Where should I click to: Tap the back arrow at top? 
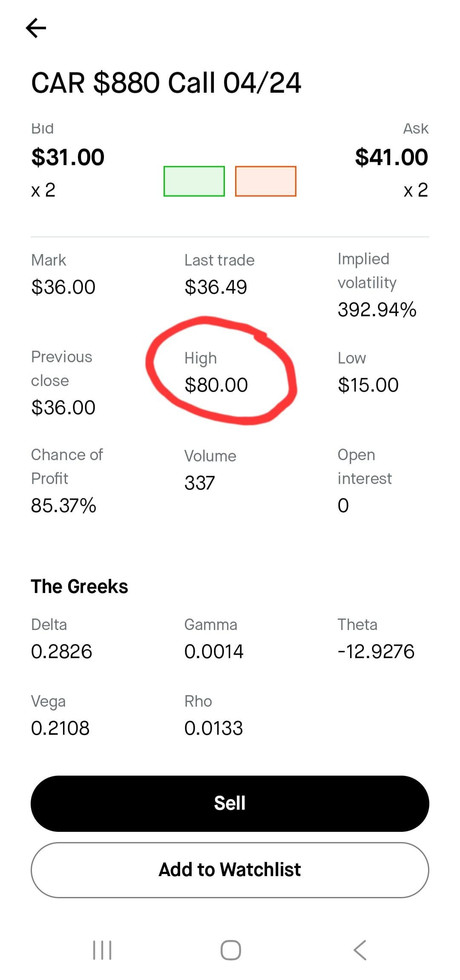click(x=36, y=28)
